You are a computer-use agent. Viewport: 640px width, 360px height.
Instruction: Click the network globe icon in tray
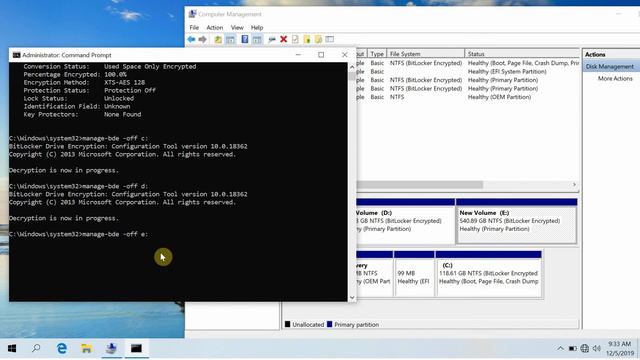(x=584, y=348)
